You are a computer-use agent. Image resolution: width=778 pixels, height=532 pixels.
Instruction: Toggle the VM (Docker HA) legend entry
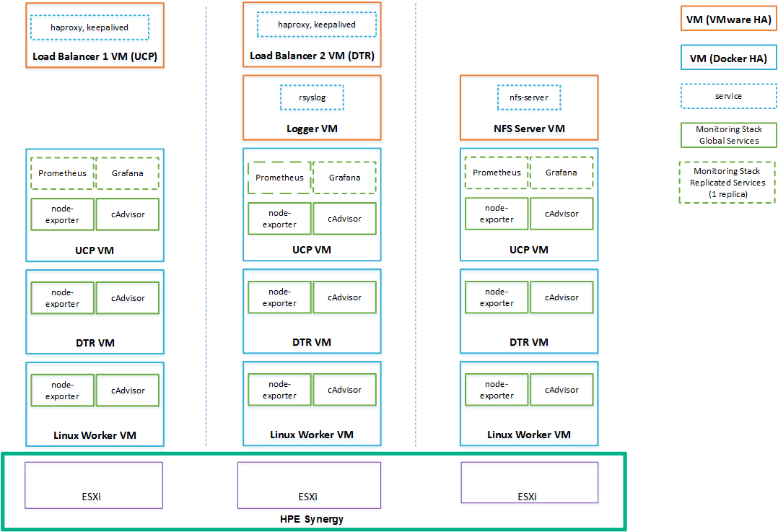click(x=728, y=57)
